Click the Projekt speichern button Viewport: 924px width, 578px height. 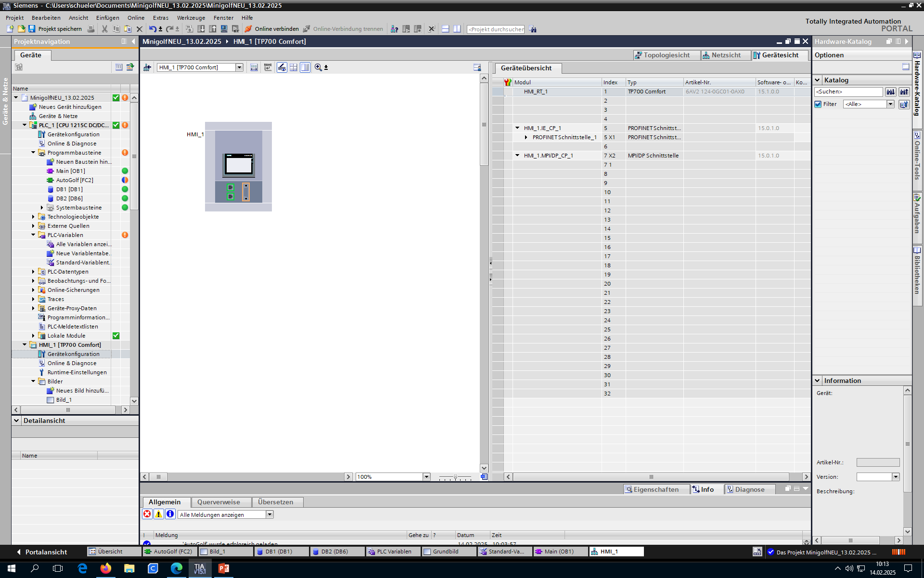pos(55,29)
